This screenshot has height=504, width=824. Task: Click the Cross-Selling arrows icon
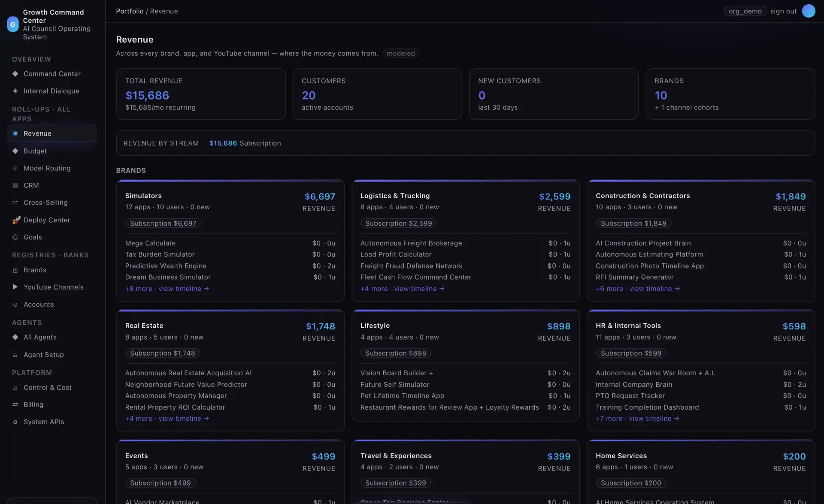click(x=15, y=202)
